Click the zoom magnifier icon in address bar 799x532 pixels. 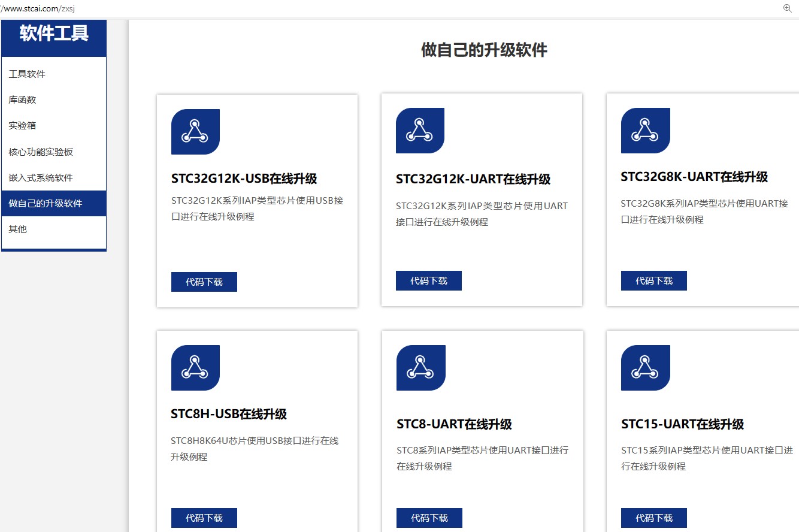pos(788,8)
